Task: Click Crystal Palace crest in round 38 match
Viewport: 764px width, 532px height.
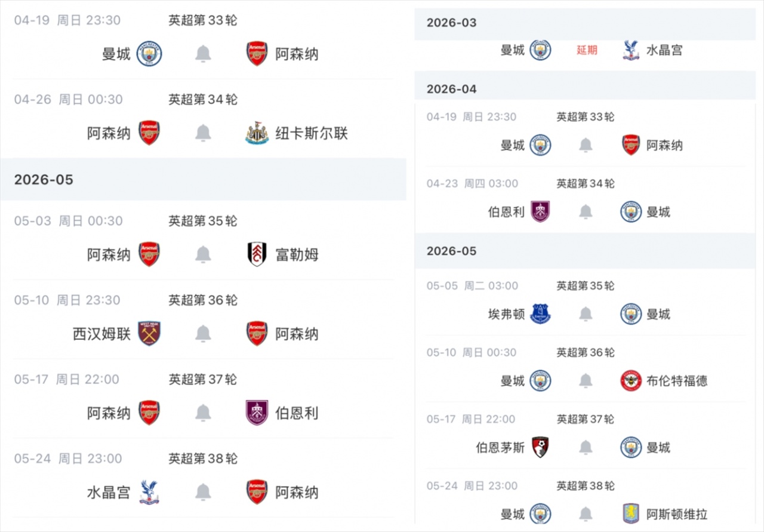Action: point(149,493)
